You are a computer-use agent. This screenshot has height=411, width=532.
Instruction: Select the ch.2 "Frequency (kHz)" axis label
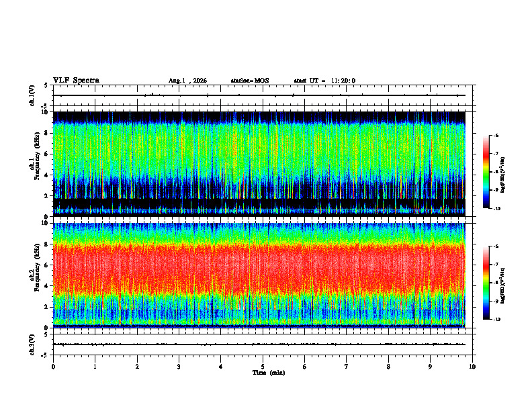pyautogui.click(x=37, y=267)
